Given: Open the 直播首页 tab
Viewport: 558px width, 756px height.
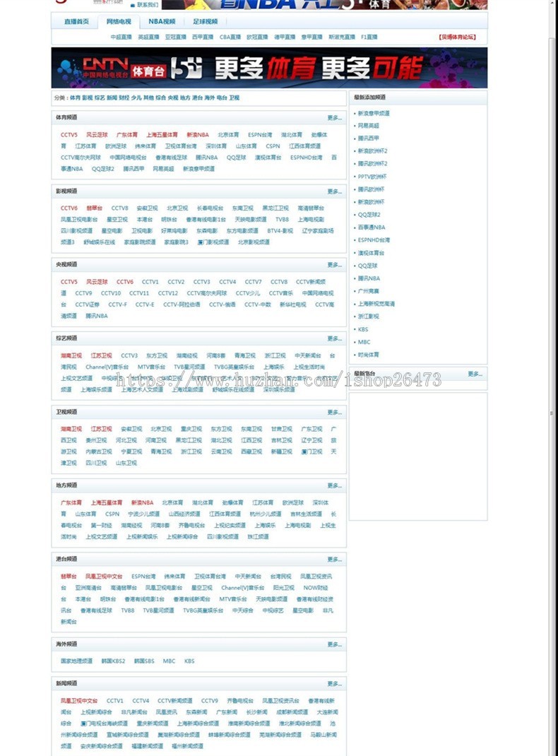Looking at the screenshot, I should pyautogui.click(x=76, y=22).
